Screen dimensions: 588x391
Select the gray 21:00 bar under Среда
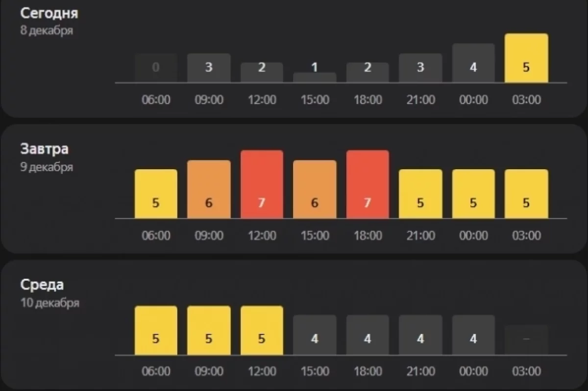[x=420, y=335]
